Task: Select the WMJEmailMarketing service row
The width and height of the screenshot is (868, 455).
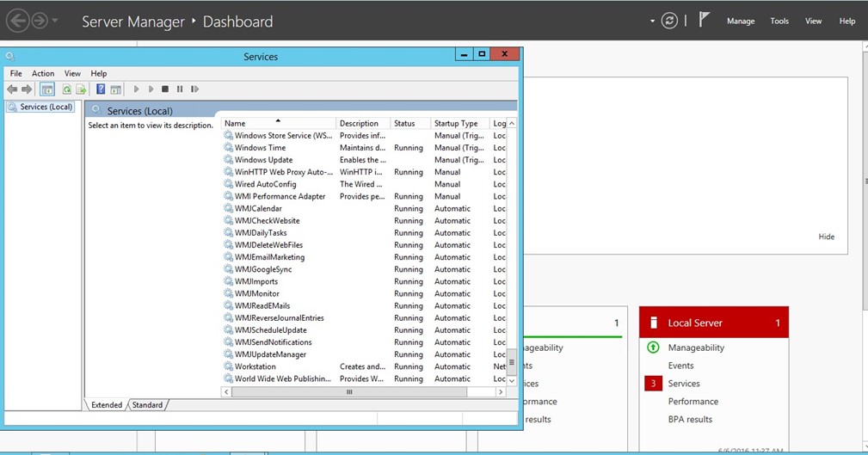Action: point(364,257)
